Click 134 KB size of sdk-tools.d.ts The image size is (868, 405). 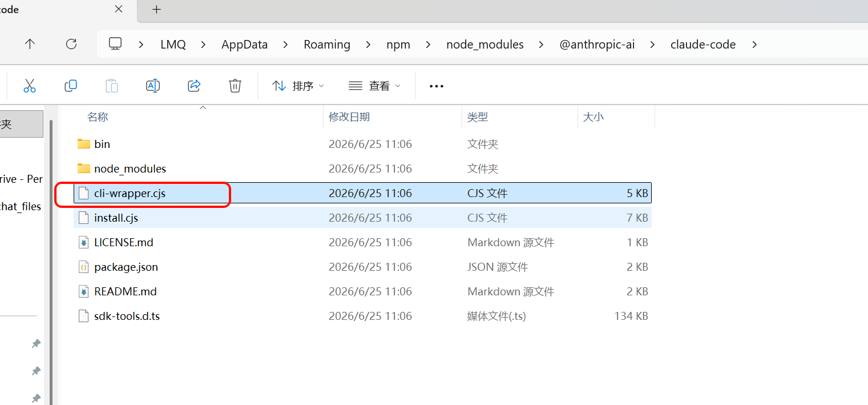631,316
